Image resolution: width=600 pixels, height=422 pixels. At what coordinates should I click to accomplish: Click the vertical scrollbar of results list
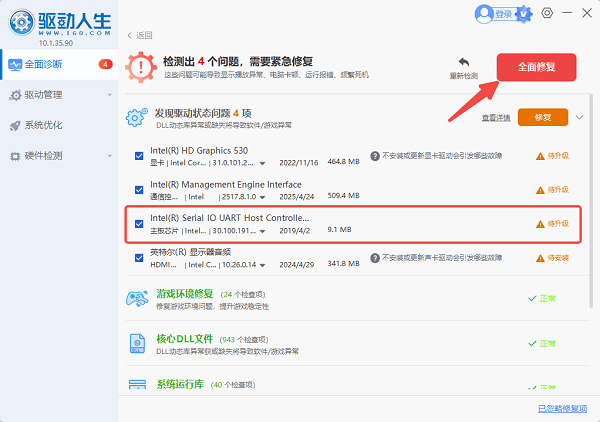[x=591, y=200]
